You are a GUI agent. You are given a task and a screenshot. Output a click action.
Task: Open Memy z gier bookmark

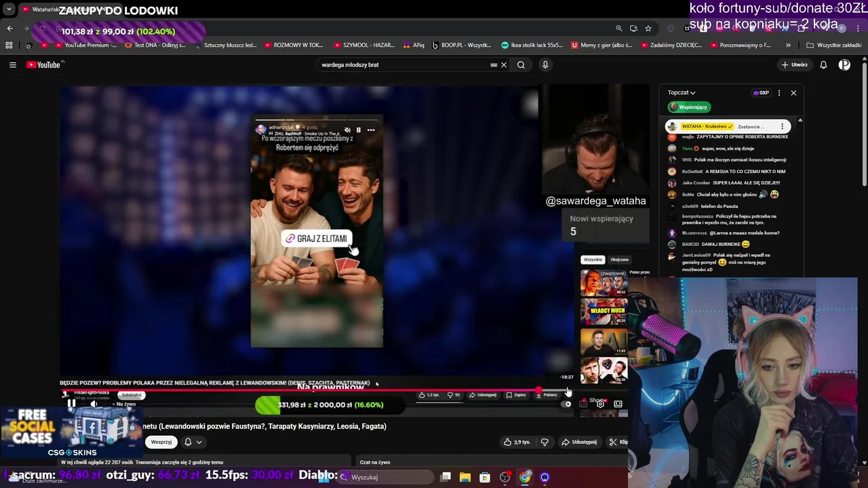coord(601,45)
